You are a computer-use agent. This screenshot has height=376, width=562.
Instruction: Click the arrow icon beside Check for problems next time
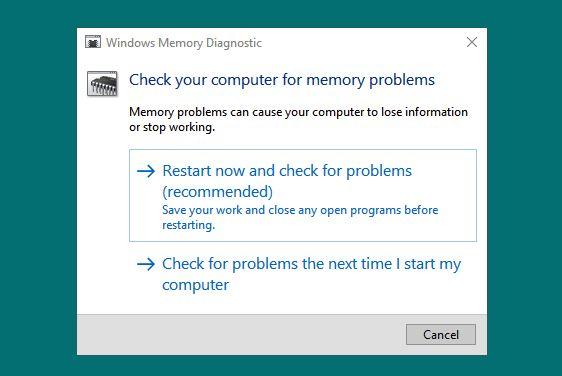click(146, 265)
